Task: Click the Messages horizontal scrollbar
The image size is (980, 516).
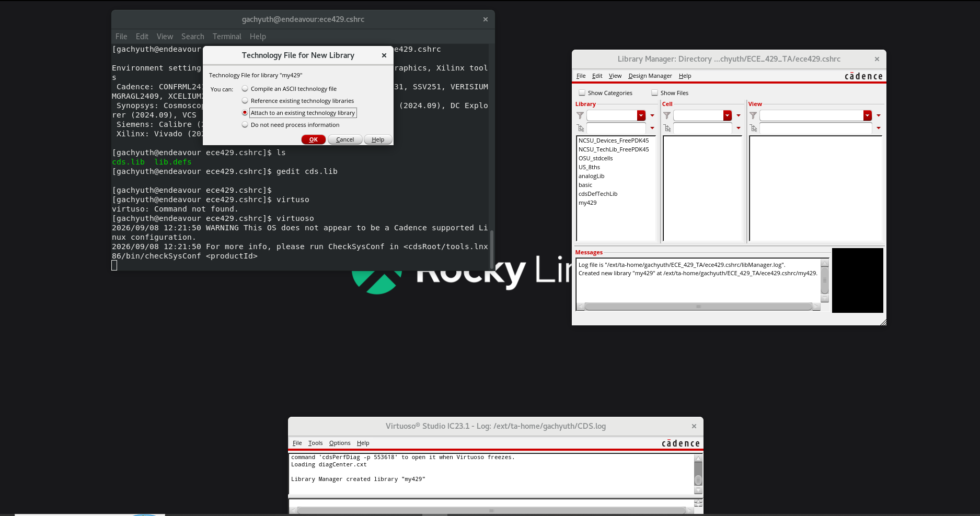Action: (698, 307)
